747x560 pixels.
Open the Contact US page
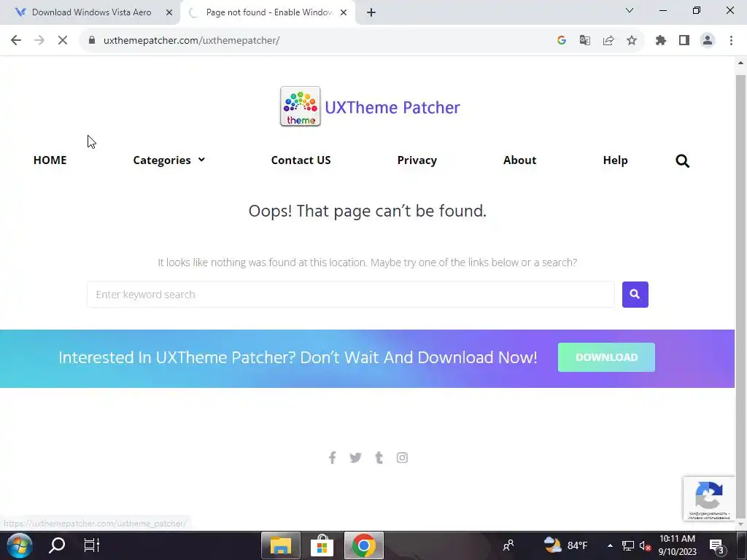[301, 160]
